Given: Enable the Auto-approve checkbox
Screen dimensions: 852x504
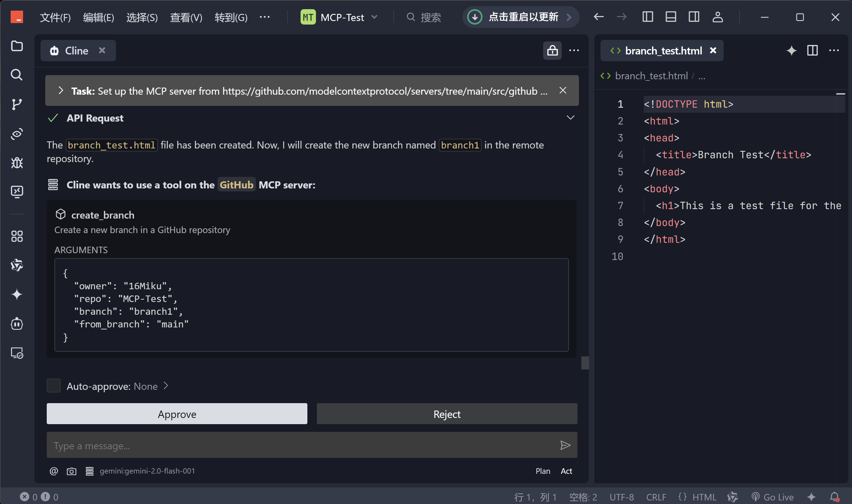Looking at the screenshot, I should pyautogui.click(x=54, y=386).
